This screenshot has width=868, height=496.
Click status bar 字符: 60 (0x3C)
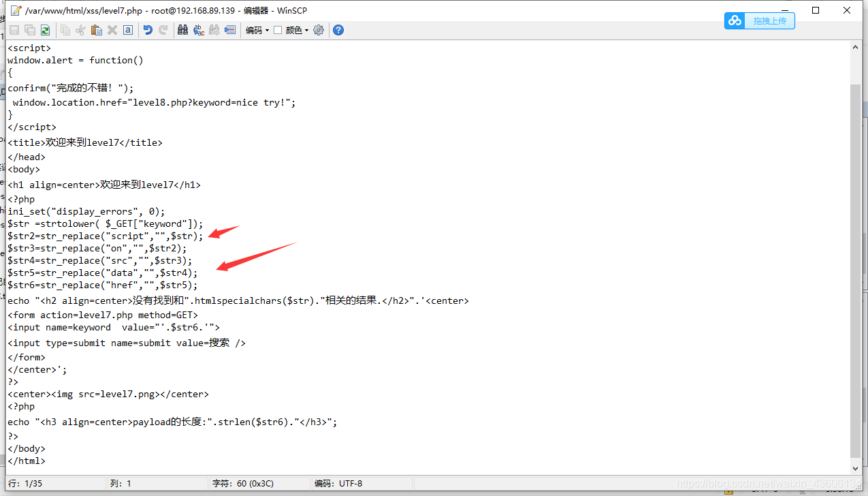244,484
